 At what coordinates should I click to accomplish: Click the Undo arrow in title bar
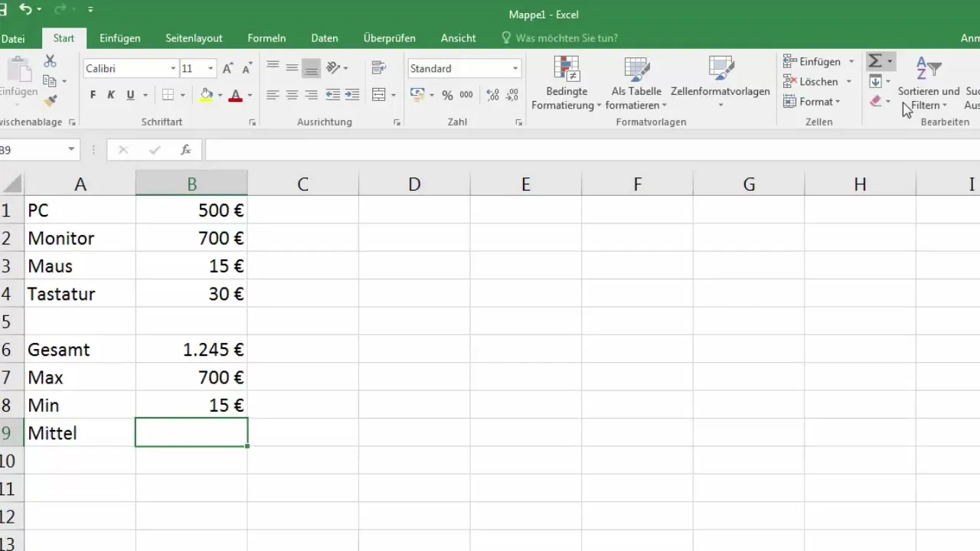(25, 9)
